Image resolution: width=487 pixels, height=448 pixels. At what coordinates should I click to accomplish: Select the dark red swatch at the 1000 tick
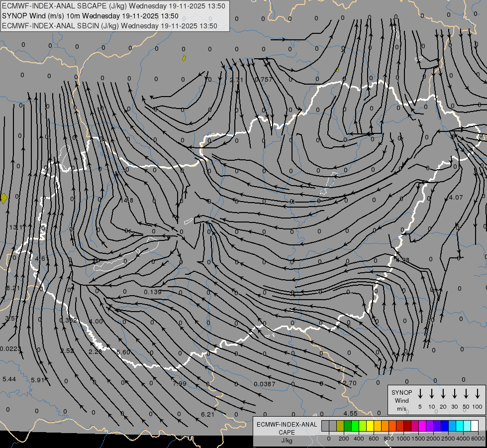click(407, 426)
